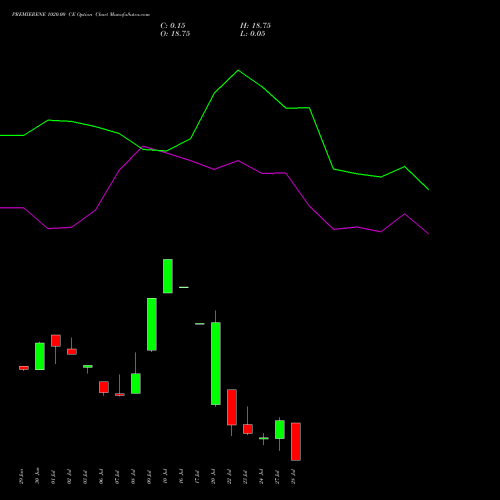
Task: Click the green candle above 08 Jul
Action: [136, 383]
